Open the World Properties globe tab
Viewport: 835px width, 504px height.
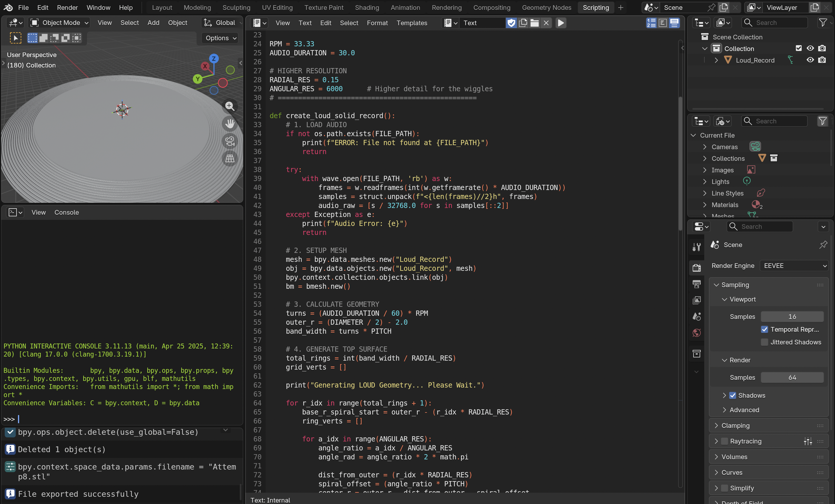point(697,333)
